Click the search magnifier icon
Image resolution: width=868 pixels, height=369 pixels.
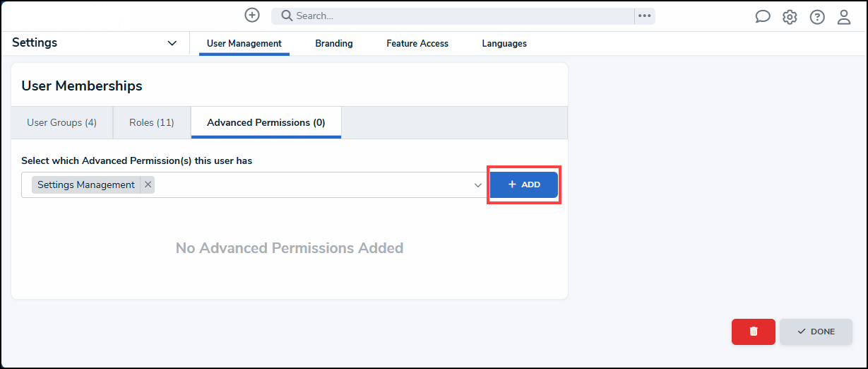pos(287,16)
